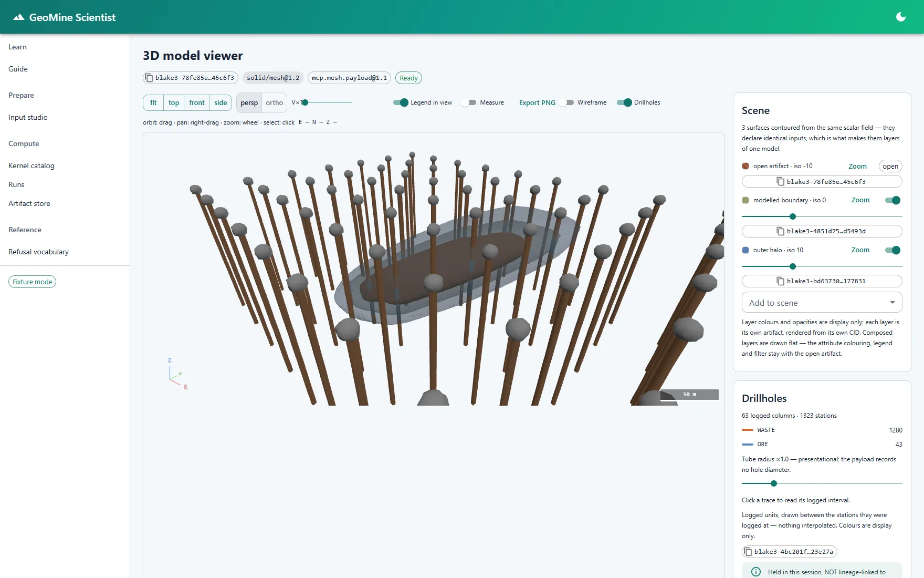924x578 pixels.
Task: Click the GeoMine Scientist mountain logo
Action: (x=19, y=17)
